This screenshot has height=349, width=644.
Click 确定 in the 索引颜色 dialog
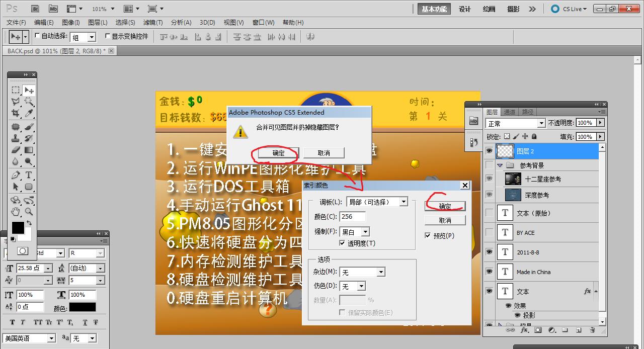(445, 206)
